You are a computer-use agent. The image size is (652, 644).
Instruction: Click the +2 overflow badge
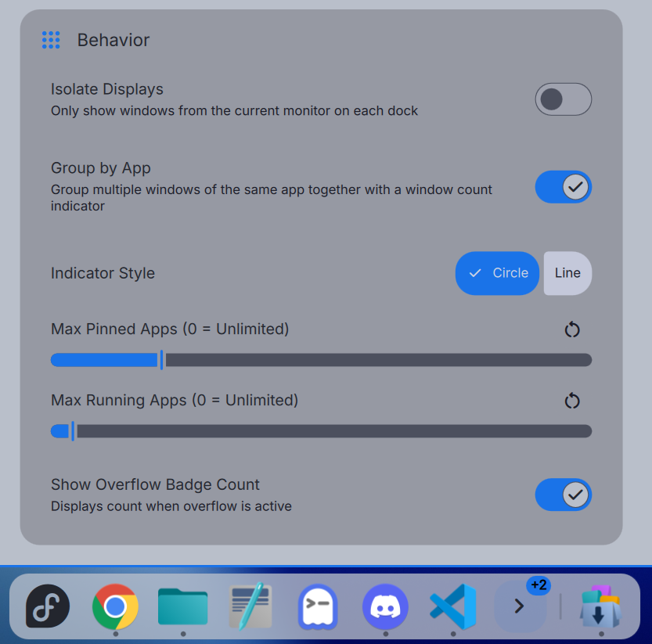(538, 585)
